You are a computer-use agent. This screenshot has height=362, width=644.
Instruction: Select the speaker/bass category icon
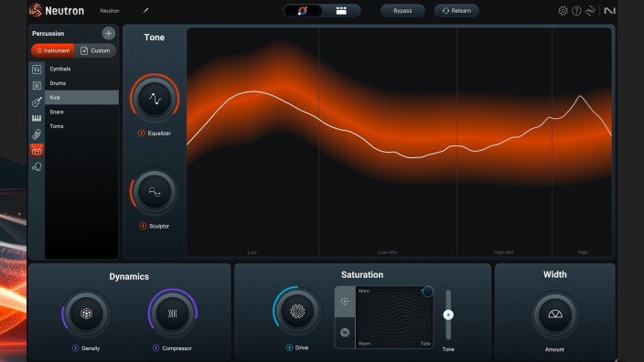coord(37,85)
